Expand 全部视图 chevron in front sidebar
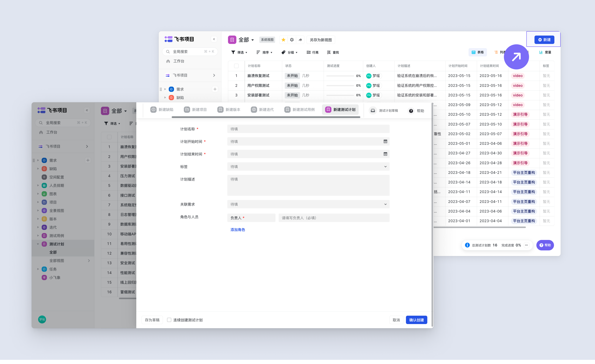 pos(89,261)
